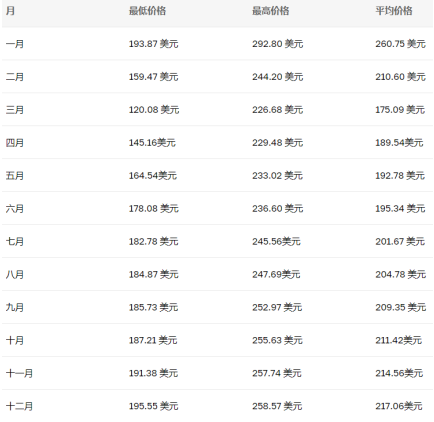Click the 209.35 美元 average for 九月
Screen dimensions: 434x422
(401, 307)
